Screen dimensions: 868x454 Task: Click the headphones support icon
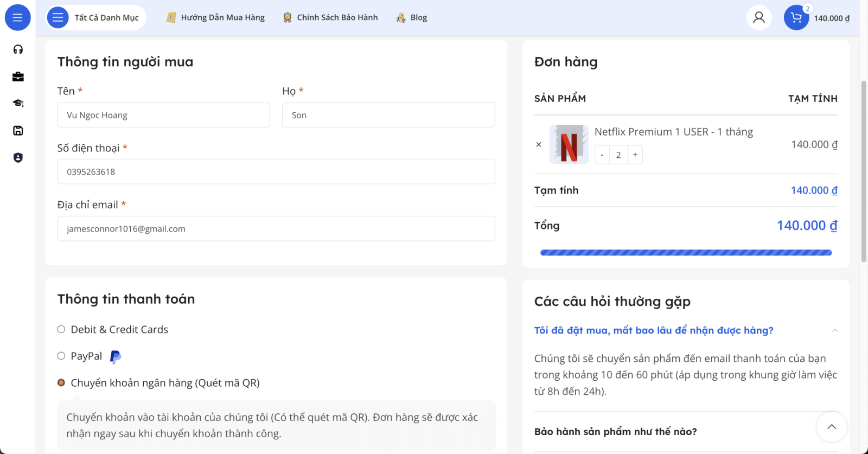tap(18, 49)
